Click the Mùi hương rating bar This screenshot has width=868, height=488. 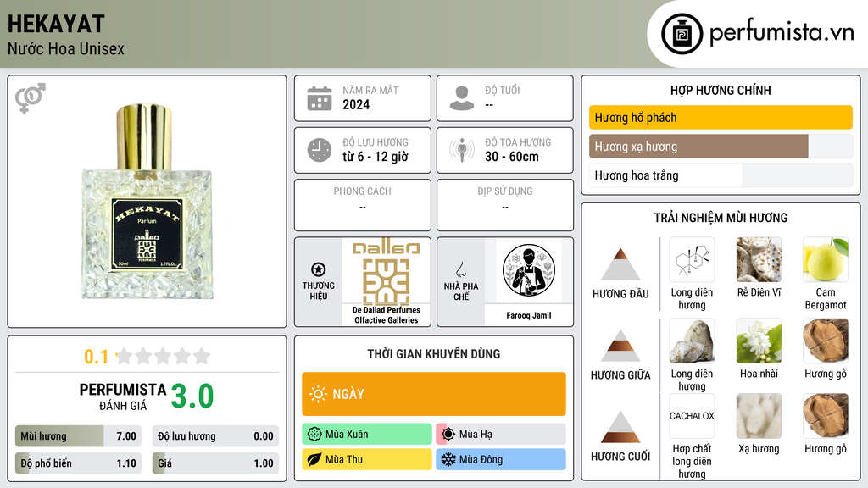(x=79, y=436)
